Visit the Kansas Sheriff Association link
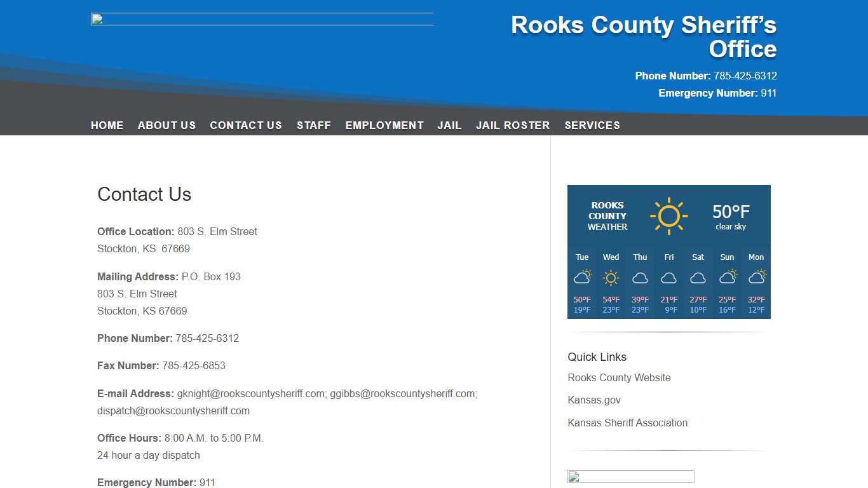Viewport: 868px width, 488px height. (628, 423)
